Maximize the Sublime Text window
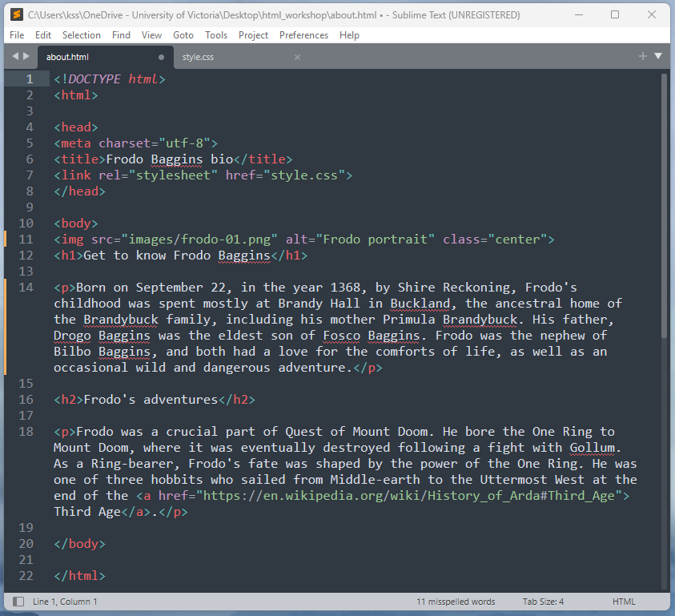 [x=615, y=14]
